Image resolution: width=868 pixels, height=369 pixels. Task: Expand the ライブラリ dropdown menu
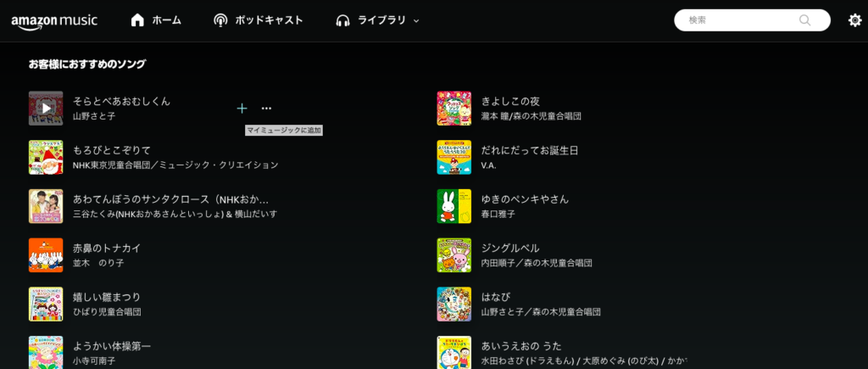click(377, 20)
